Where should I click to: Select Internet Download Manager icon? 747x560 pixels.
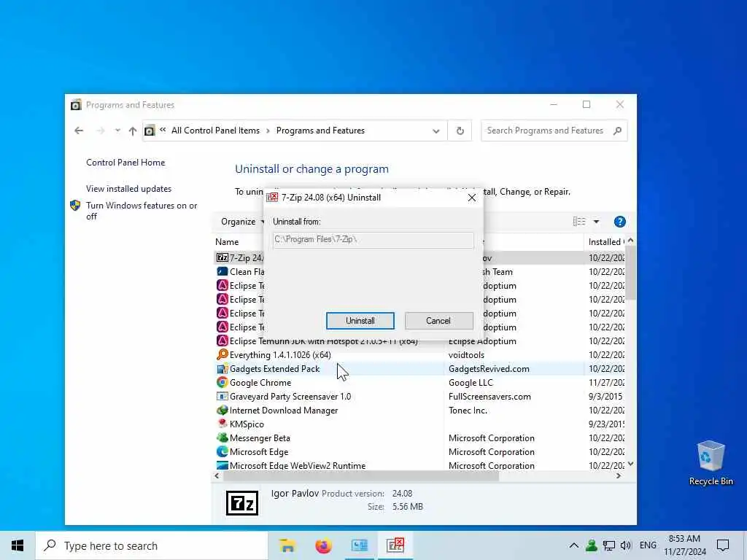pyautogui.click(x=222, y=410)
